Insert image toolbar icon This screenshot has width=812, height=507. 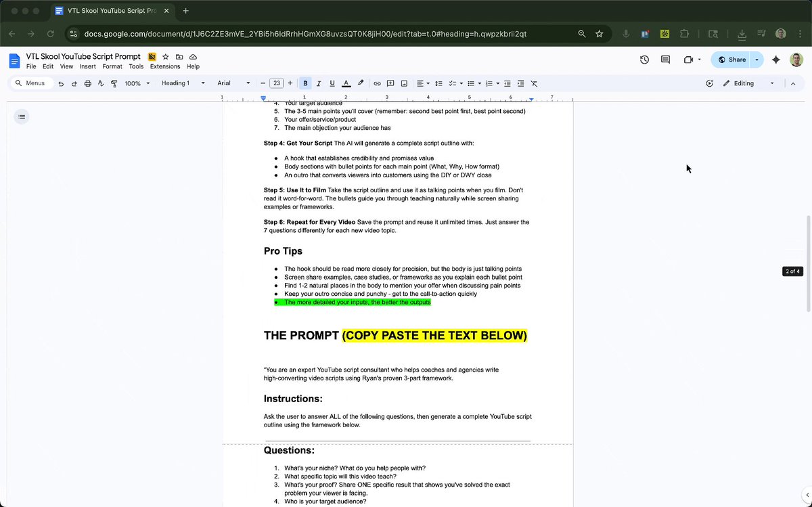(x=404, y=83)
